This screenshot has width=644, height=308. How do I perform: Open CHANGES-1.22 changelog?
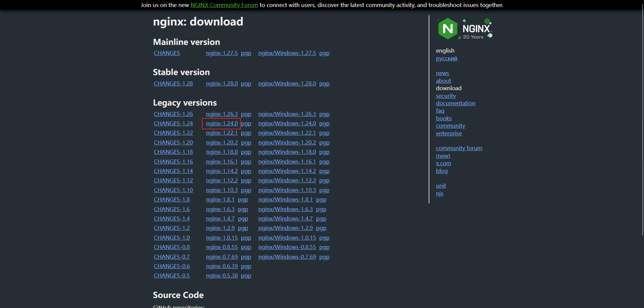click(173, 133)
